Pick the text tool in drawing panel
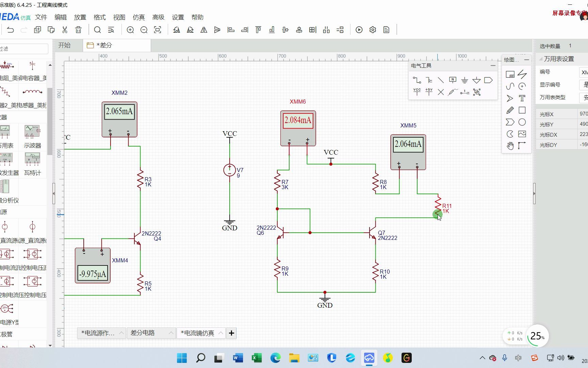The width and height of the screenshot is (588, 368). 522,98
